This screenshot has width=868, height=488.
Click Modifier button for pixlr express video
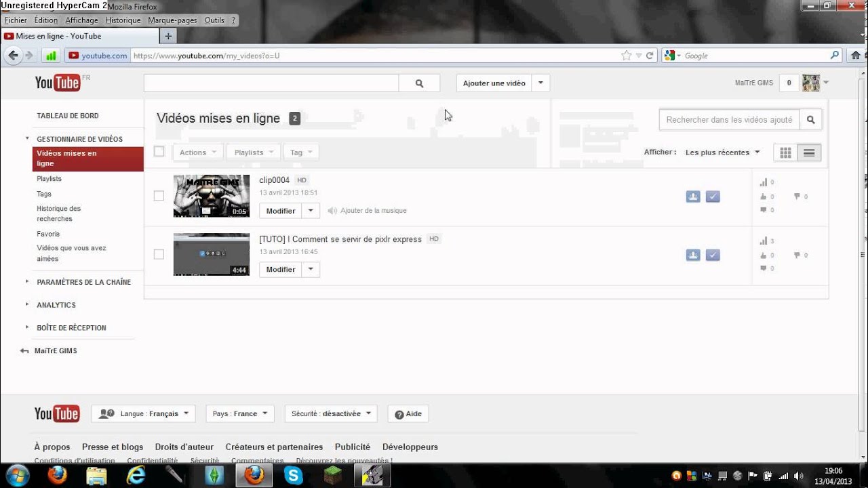[x=281, y=270]
